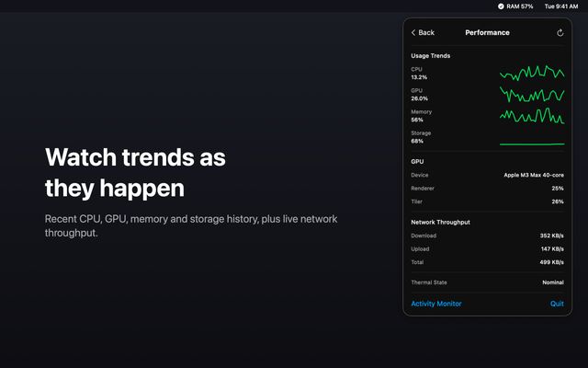
Task: Click the Storage usage trend line
Action: [532, 144]
